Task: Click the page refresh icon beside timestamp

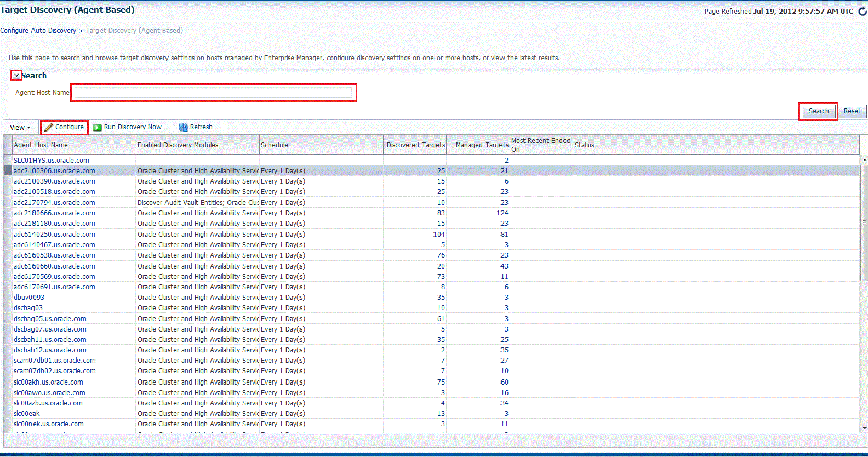Action: pos(863,11)
